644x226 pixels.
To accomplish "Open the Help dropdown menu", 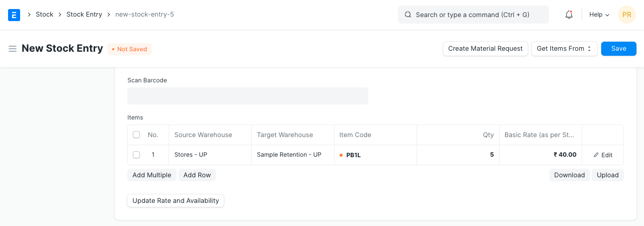I will (599, 15).
